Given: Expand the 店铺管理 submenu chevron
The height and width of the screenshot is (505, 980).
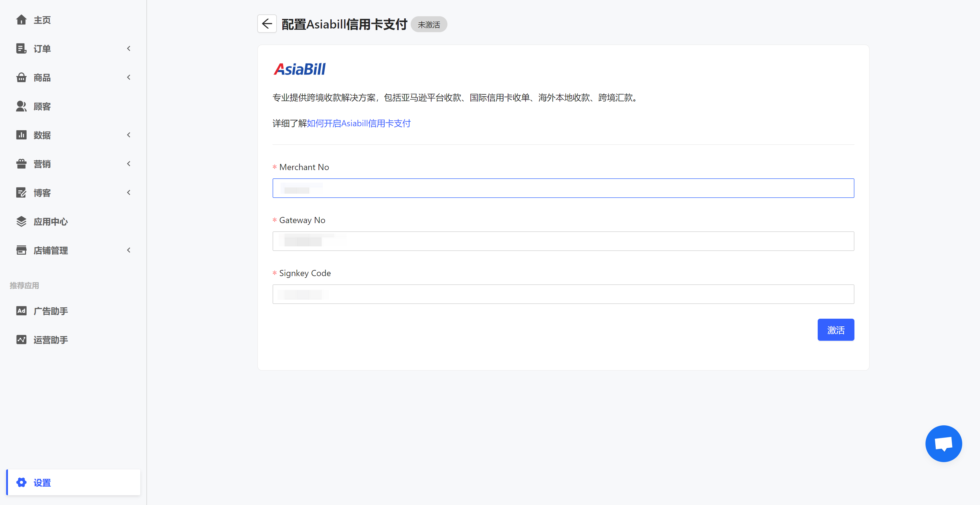Looking at the screenshot, I should pos(129,250).
